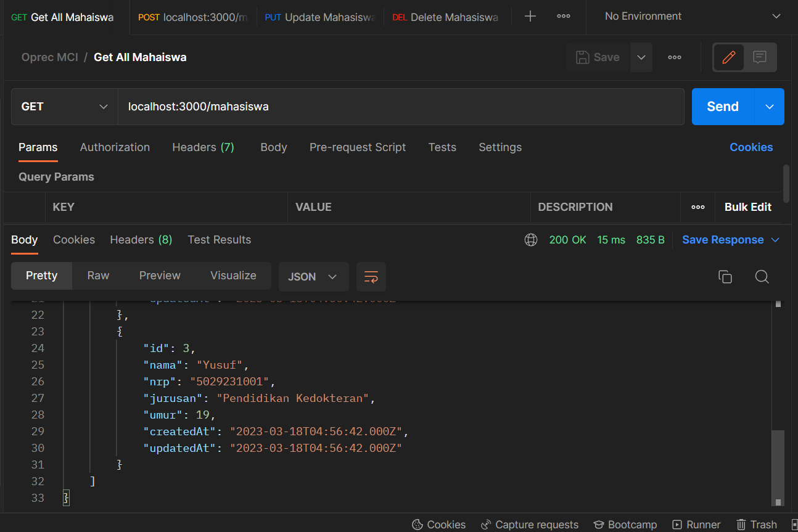Open the Runner from the bottom bar
This screenshot has height=532, width=798.
(x=696, y=524)
